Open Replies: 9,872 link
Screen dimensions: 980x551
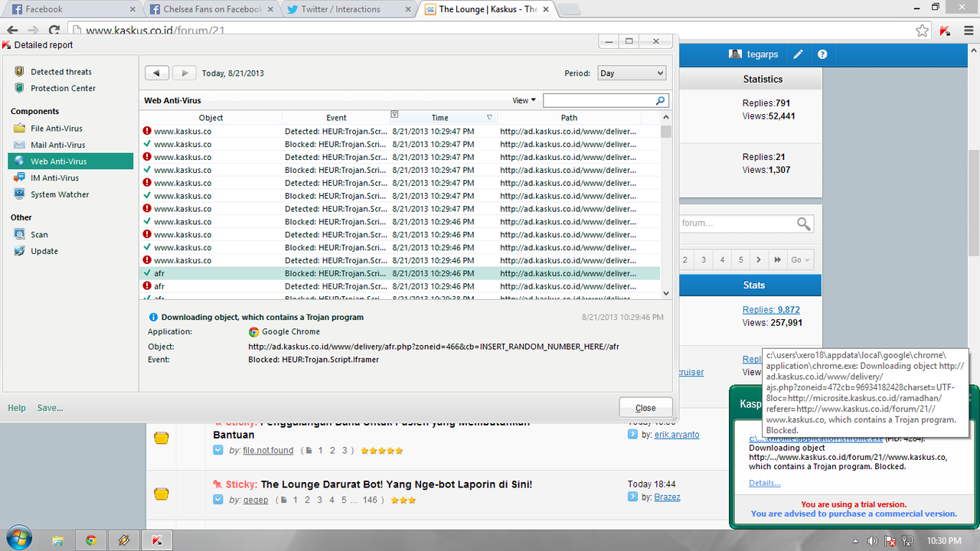point(771,310)
